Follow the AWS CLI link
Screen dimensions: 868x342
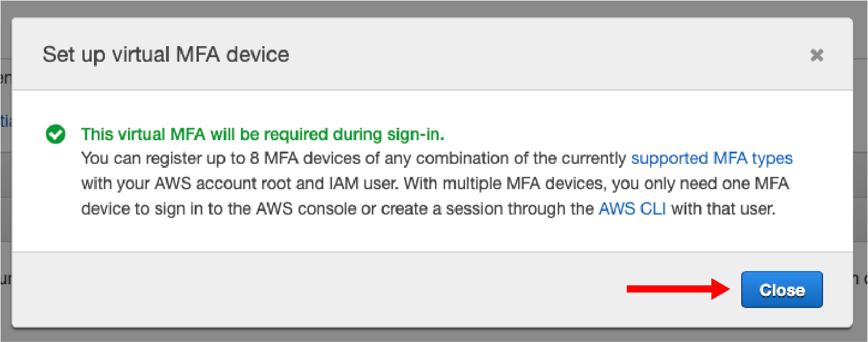click(632, 208)
